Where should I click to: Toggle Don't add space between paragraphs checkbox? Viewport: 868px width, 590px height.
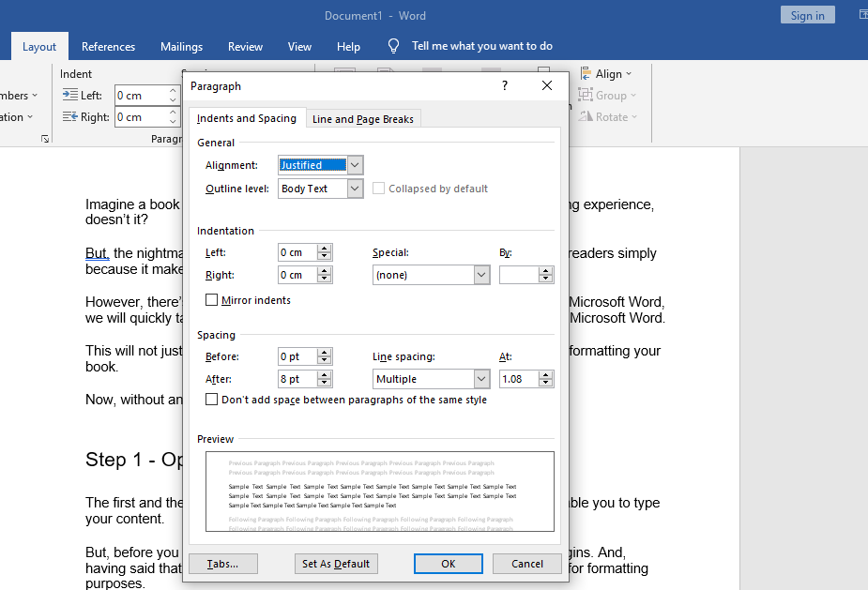click(x=211, y=400)
